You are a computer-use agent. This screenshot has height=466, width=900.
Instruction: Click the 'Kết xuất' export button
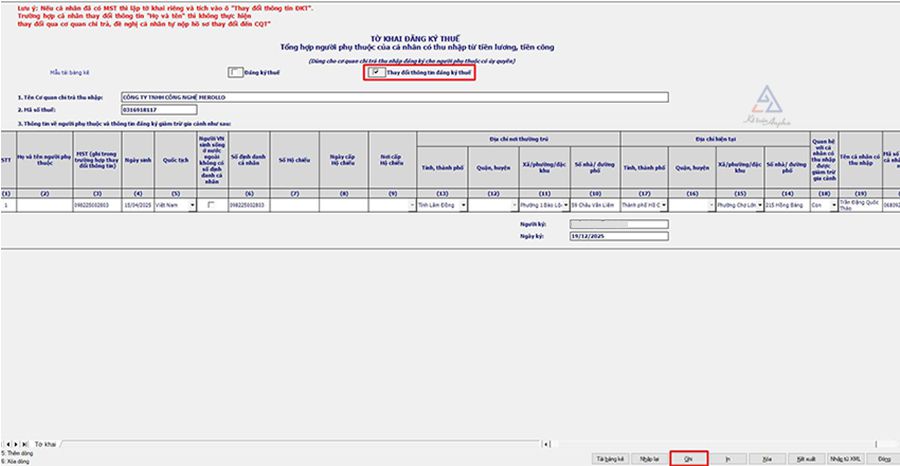click(806, 458)
